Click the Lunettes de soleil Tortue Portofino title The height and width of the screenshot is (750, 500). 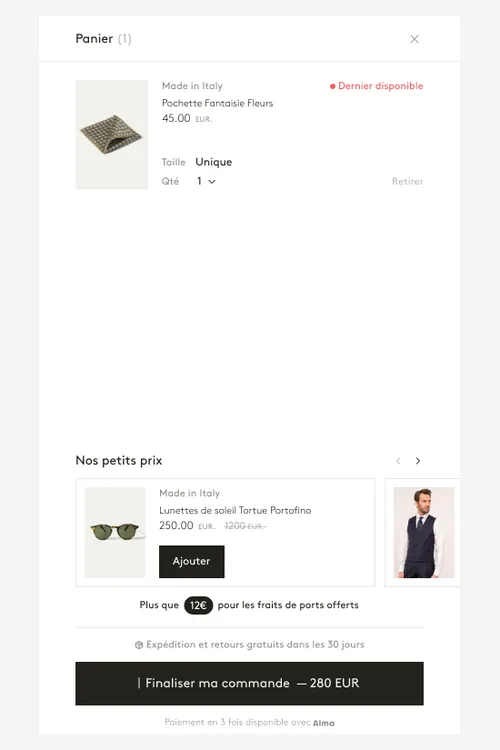click(x=235, y=510)
